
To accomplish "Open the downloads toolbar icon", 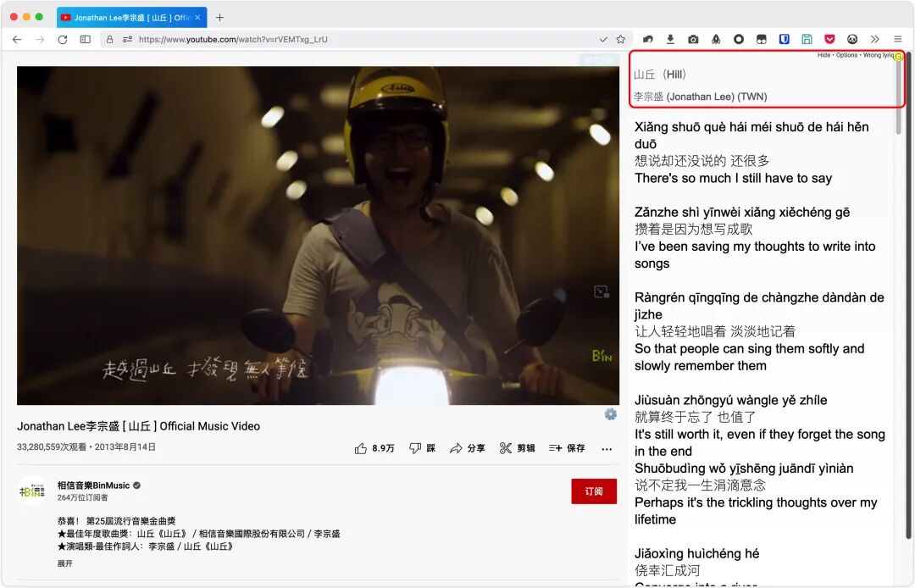I will (x=670, y=39).
